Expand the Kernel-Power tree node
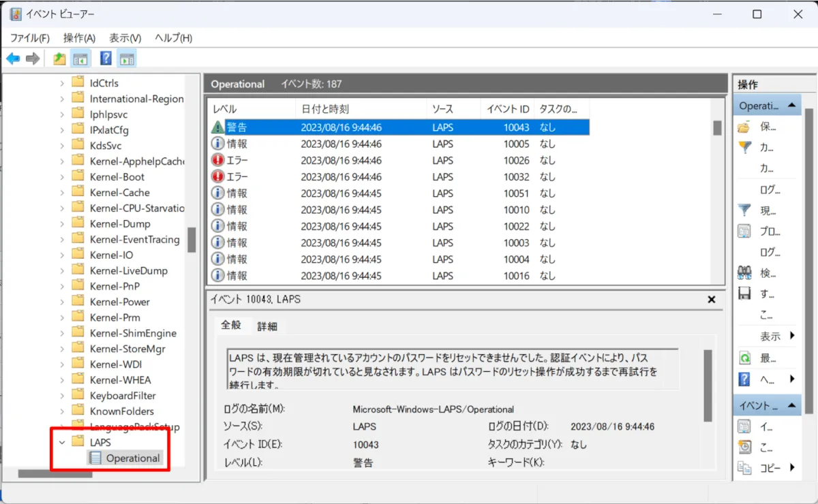The width and height of the screenshot is (818, 504). click(62, 302)
